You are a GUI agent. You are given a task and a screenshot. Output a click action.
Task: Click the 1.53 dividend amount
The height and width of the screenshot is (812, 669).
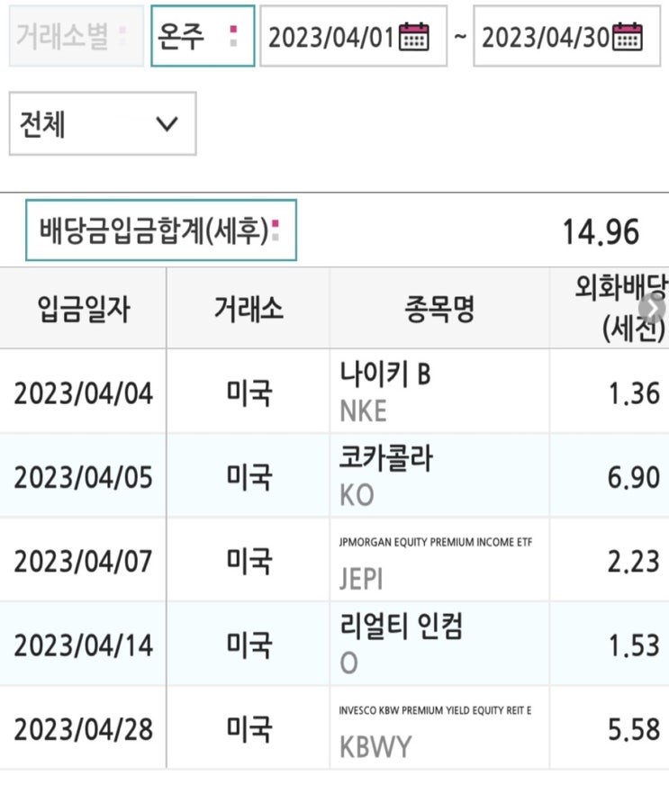point(634,645)
